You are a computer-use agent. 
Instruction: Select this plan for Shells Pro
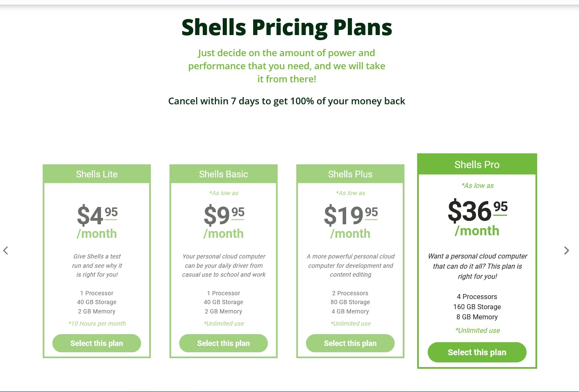click(477, 352)
